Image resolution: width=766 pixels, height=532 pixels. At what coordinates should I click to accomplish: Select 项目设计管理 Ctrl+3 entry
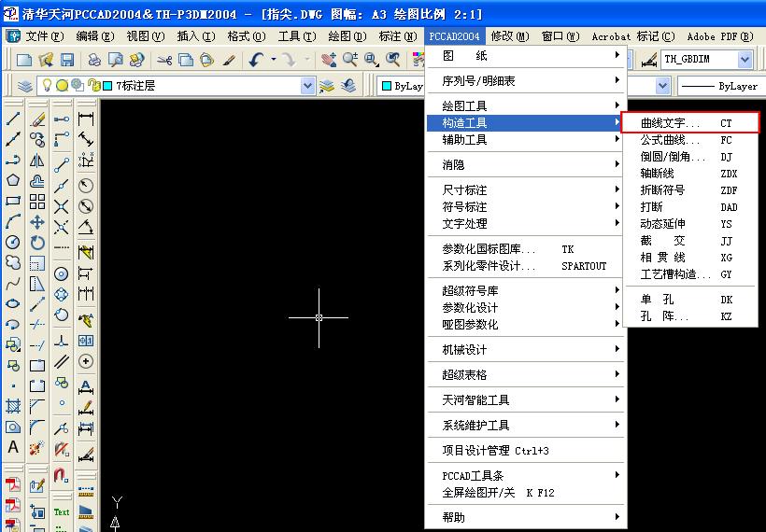[524, 451]
